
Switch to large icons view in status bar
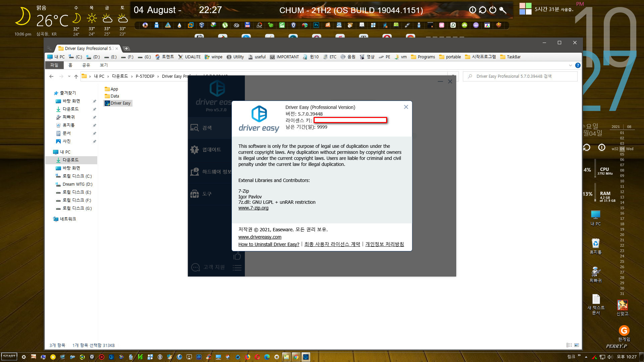pyautogui.click(x=577, y=345)
